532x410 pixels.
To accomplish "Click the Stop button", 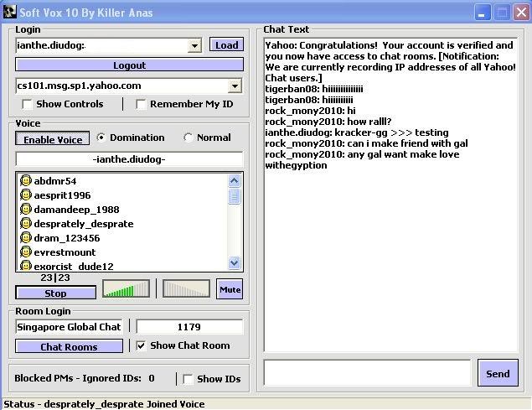I will tap(55, 293).
